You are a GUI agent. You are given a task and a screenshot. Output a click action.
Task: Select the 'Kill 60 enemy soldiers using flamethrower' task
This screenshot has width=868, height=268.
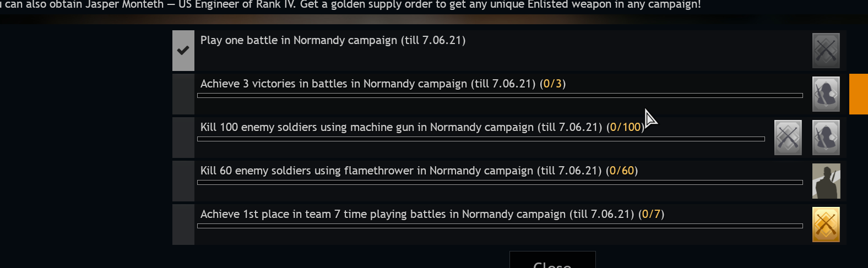(419, 171)
